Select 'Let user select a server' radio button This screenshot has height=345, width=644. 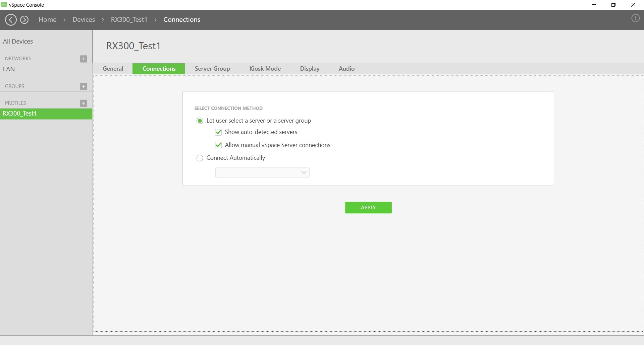[200, 121]
